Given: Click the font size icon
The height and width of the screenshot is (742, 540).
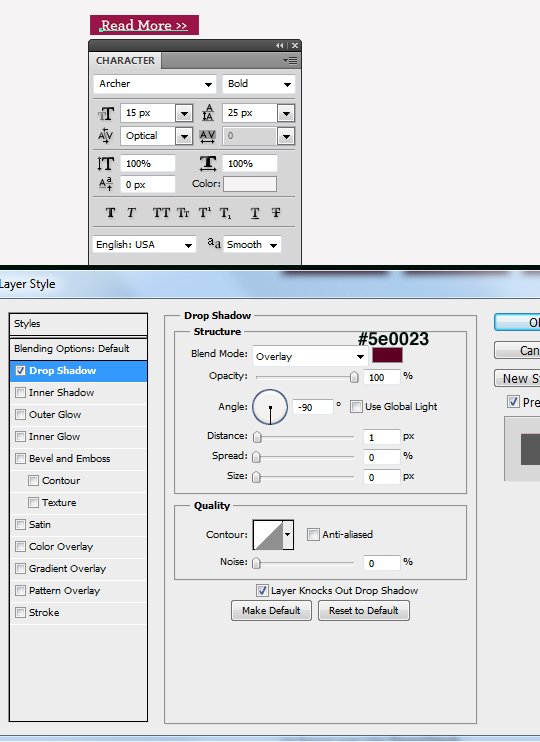Looking at the screenshot, I should [x=106, y=114].
